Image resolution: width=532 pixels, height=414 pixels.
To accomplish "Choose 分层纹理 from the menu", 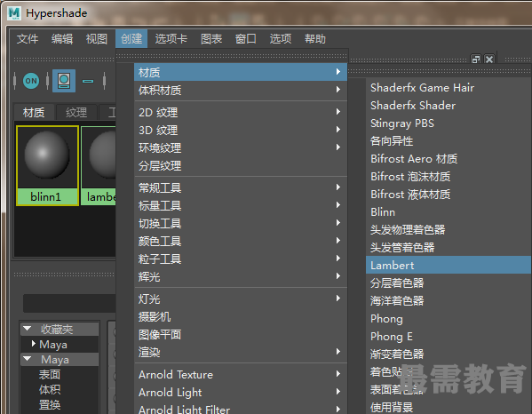I will (x=241, y=165).
